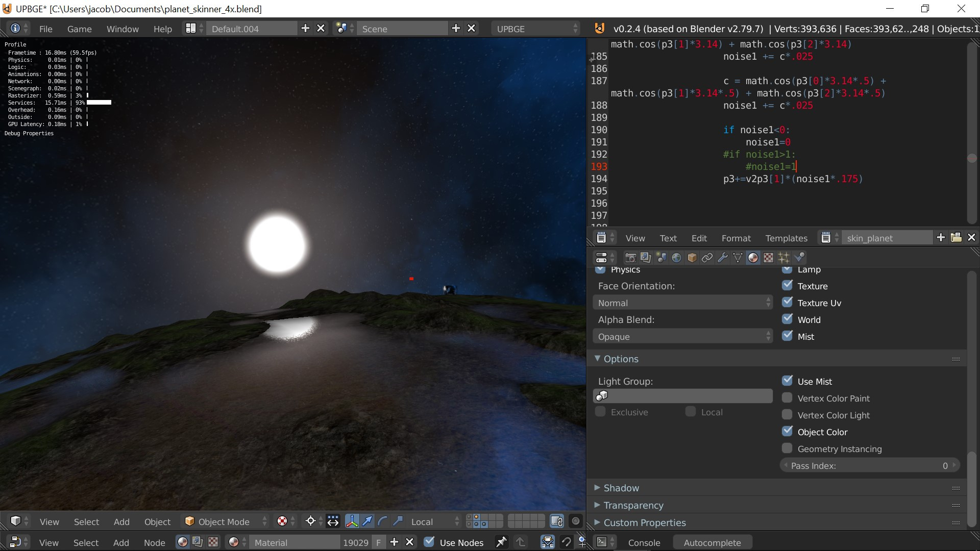Enable Geometry Instancing checkbox

(x=787, y=448)
